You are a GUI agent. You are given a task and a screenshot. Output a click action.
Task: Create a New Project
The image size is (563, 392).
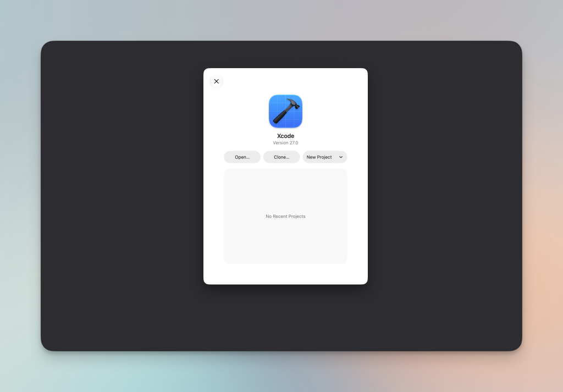319,157
